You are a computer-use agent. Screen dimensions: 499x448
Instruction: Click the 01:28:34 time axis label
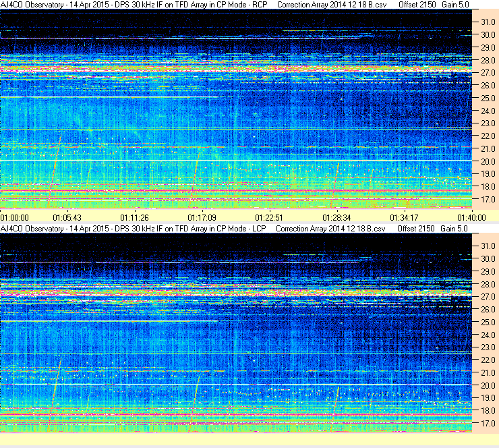coord(336,218)
